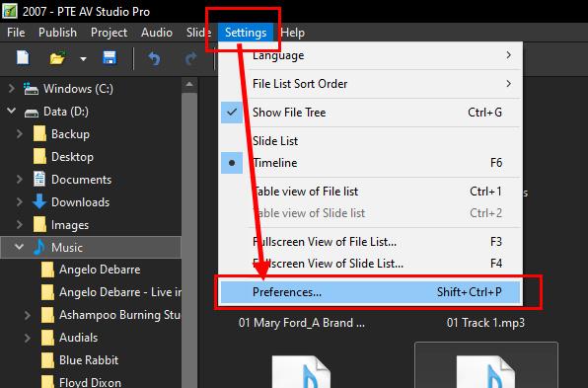Click the file tree scrollbar track

pyautogui.click(x=189, y=240)
